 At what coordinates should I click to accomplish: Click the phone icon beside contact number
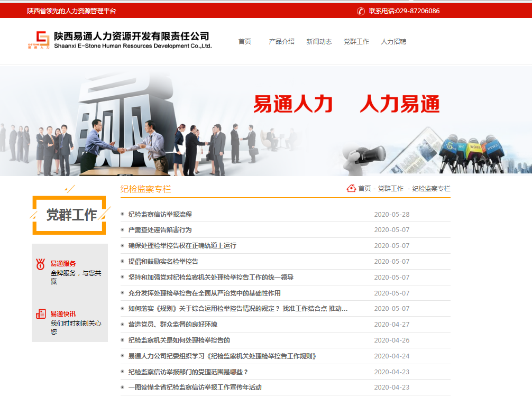[x=361, y=11]
